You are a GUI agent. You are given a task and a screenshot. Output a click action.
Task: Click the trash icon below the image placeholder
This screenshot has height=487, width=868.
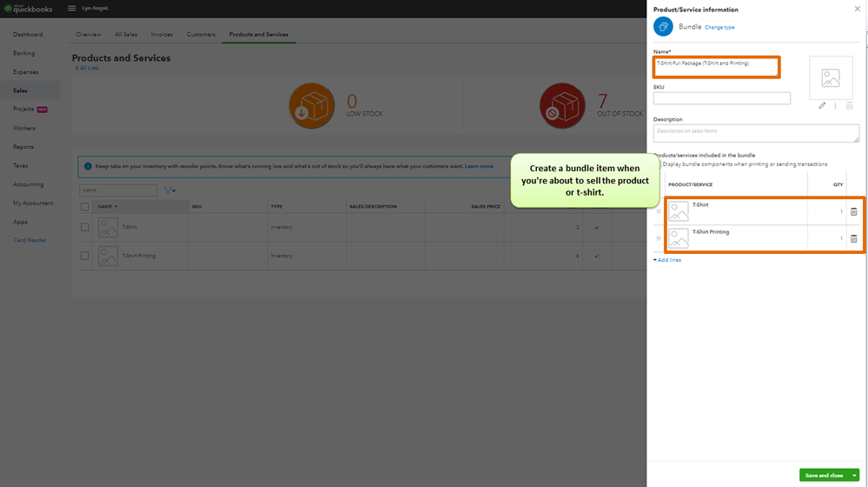[x=849, y=105]
